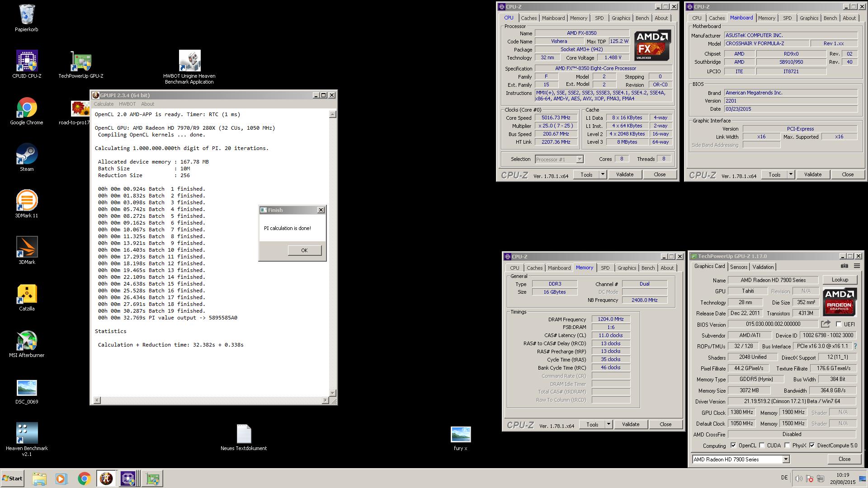
Task: Click the GPU-Z screenshot camera icon
Action: (x=844, y=266)
